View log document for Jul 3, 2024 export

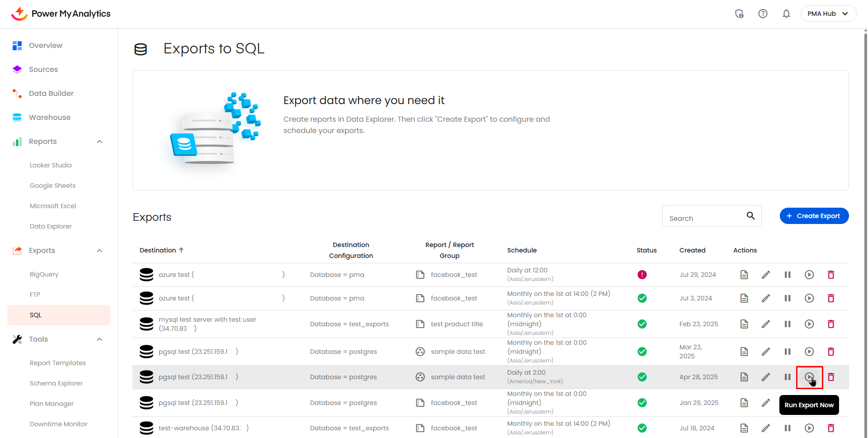tap(744, 298)
